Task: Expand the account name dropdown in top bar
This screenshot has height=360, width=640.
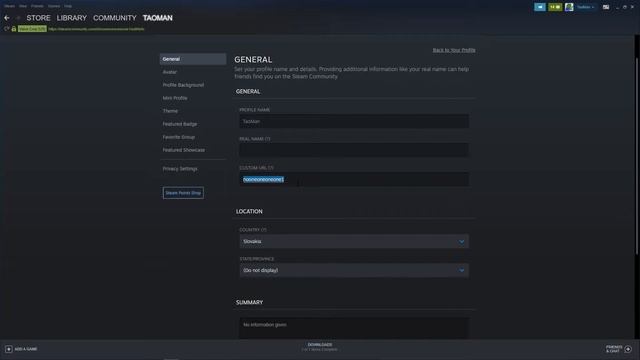Action: [x=585, y=7]
